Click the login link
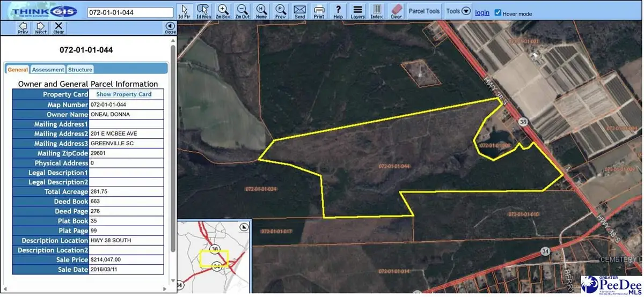Image resolution: width=644 pixels, height=297 pixels. [x=482, y=12]
